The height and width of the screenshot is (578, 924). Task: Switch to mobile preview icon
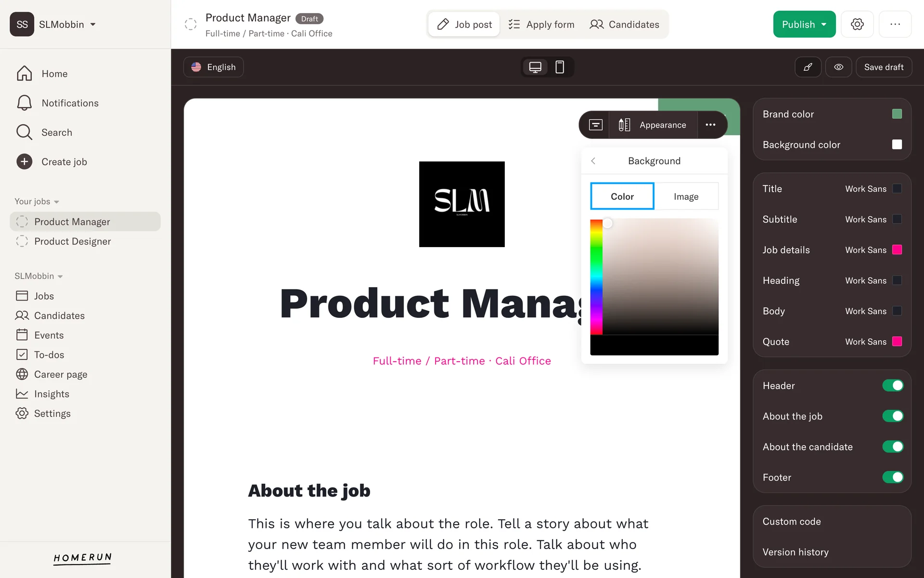pos(560,67)
